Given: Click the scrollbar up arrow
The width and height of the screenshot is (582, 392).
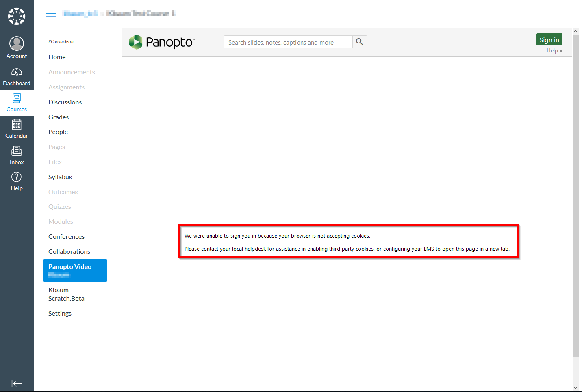Looking at the screenshot, I should (x=575, y=31).
